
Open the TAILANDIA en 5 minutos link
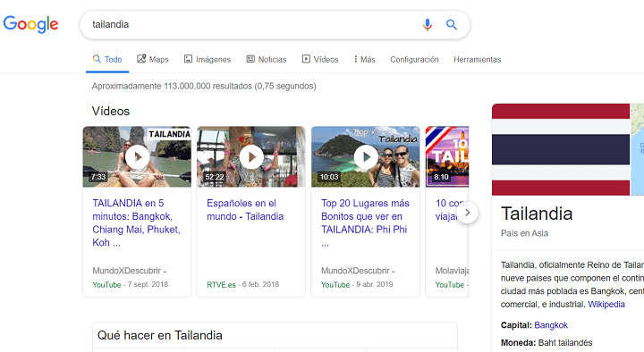tap(136, 222)
